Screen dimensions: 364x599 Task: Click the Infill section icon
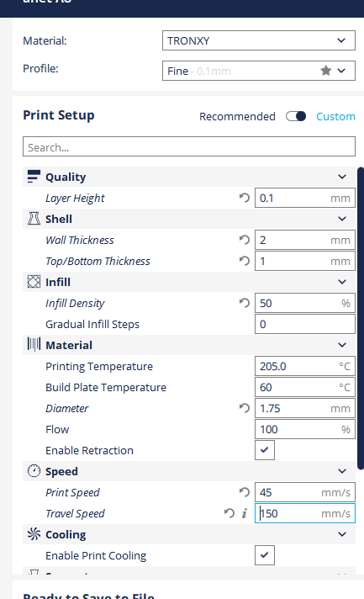[x=34, y=282]
